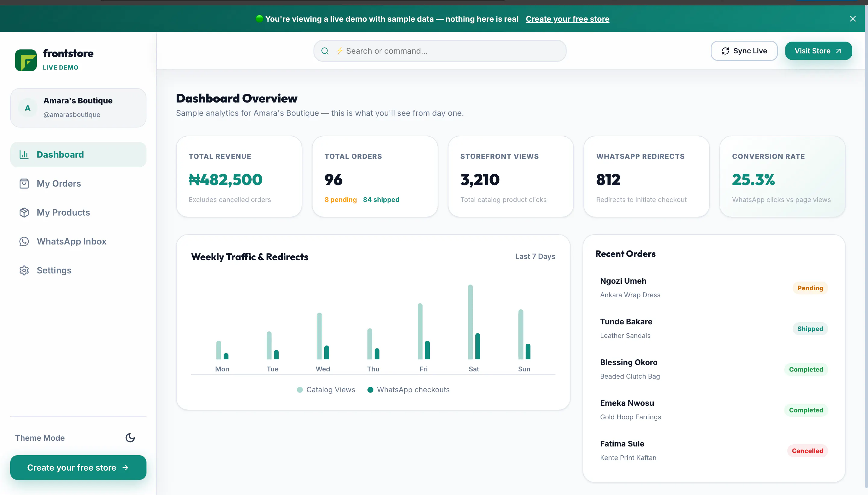Open Fatima Sule's recent order

click(x=714, y=450)
